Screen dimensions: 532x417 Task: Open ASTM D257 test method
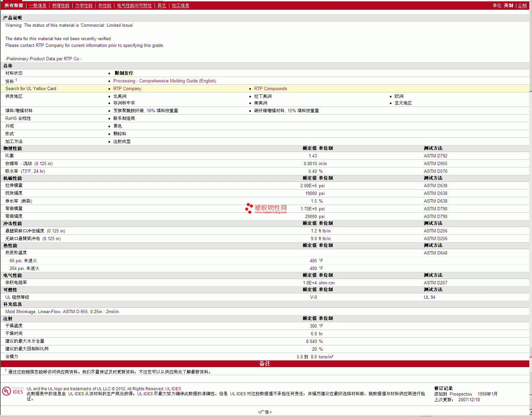[x=435, y=283]
